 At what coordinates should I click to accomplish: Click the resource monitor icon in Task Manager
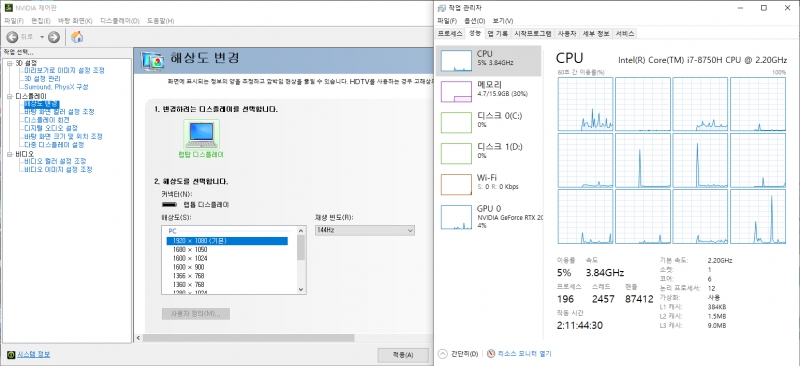pyautogui.click(x=491, y=353)
